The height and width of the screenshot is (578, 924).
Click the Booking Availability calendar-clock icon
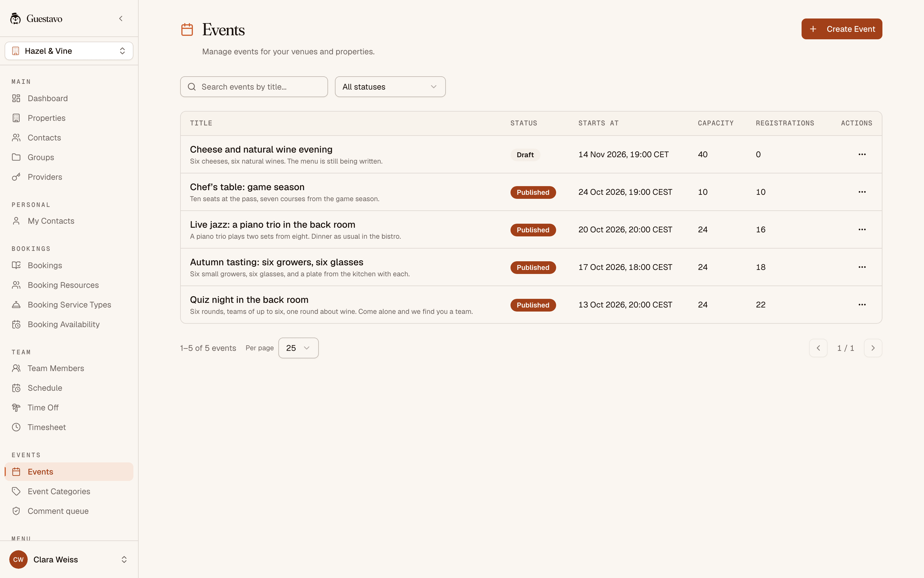click(x=16, y=324)
